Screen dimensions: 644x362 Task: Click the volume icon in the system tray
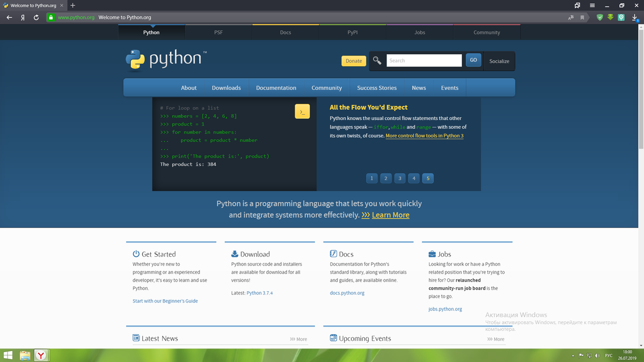point(597,355)
